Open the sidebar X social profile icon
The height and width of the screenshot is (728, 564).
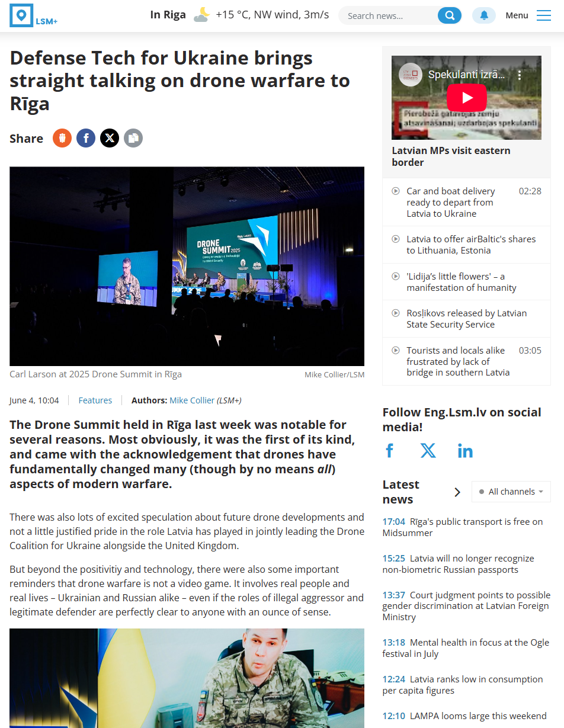pyautogui.click(x=428, y=451)
